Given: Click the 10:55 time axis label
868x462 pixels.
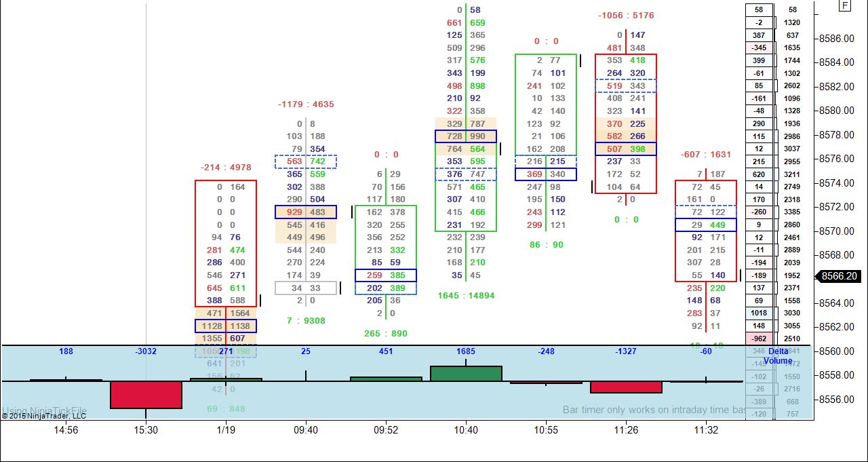Looking at the screenshot, I should point(546,430).
